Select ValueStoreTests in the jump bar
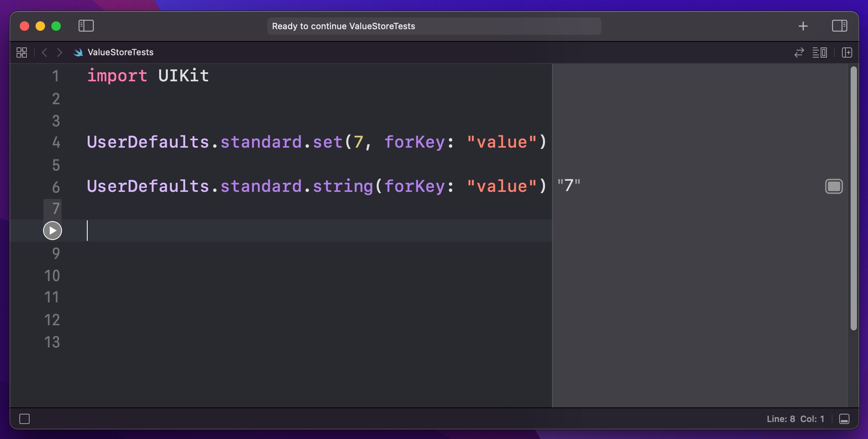Screen dimensions: 868x439 tap(120, 52)
